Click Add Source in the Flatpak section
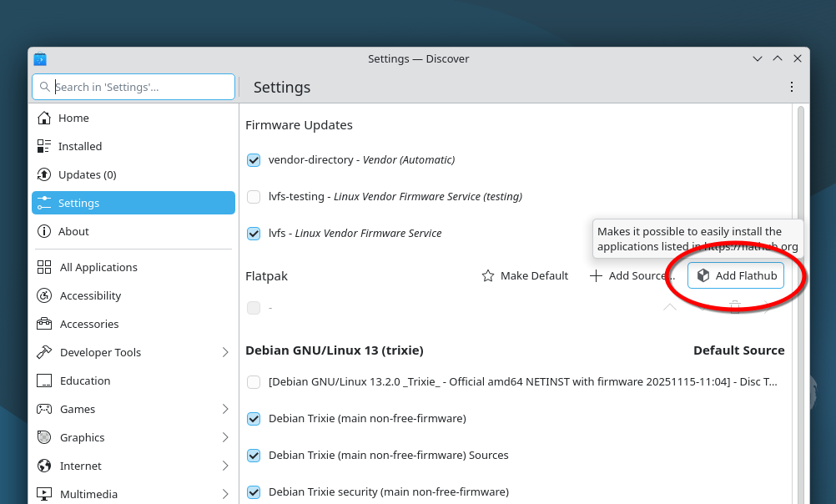 tap(630, 275)
